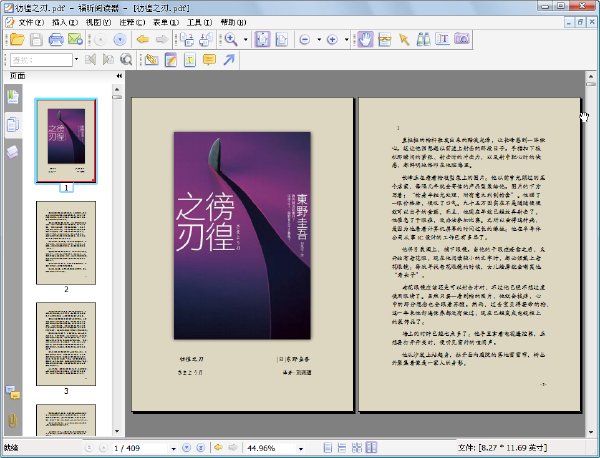Open the page number dropdown in status bar
The image size is (600, 458).
173,448
